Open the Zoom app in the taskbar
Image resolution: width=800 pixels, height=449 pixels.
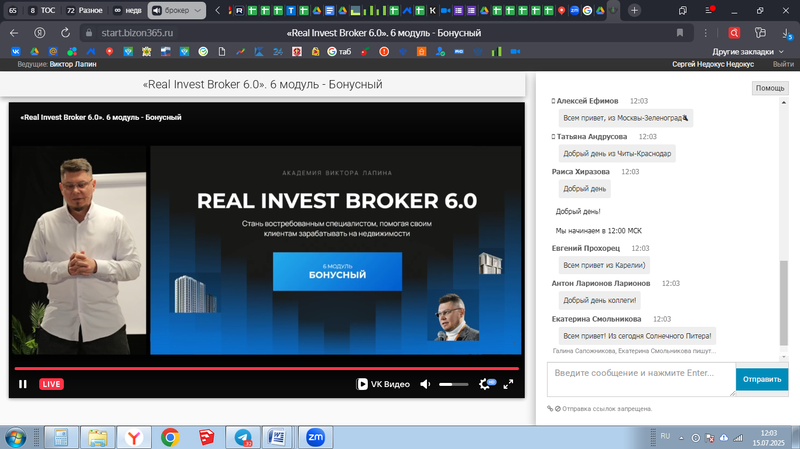tap(314, 437)
